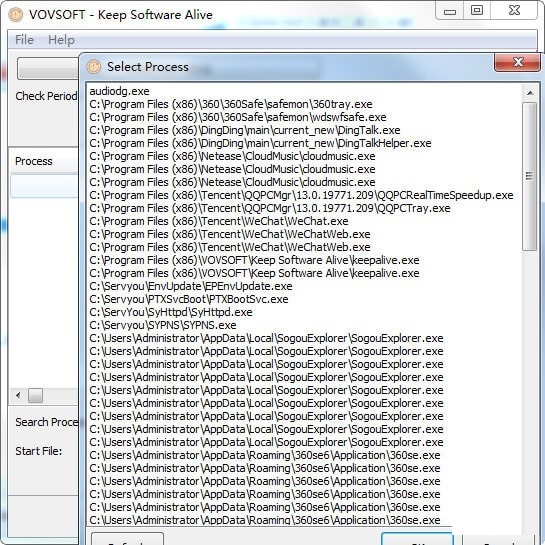Maximize the Keep Software Alive window
The height and width of the screenshot is (545, 545).
pyautogui.click(x=477, y=10)
